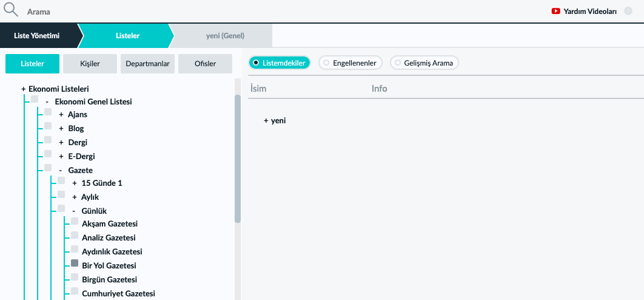Select the Engellenenler radio option
644x300 pixels.
(351, 63)
